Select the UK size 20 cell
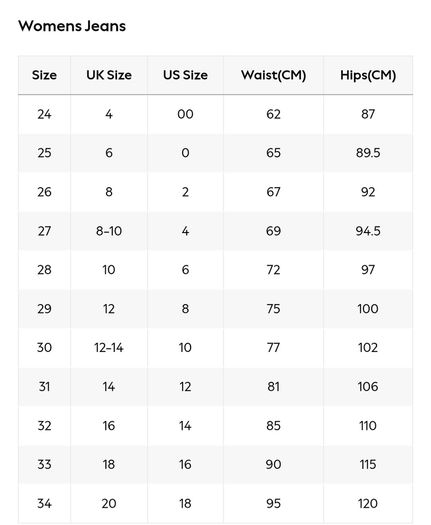This screenshot has height=525, width=431. pos(109,504)
